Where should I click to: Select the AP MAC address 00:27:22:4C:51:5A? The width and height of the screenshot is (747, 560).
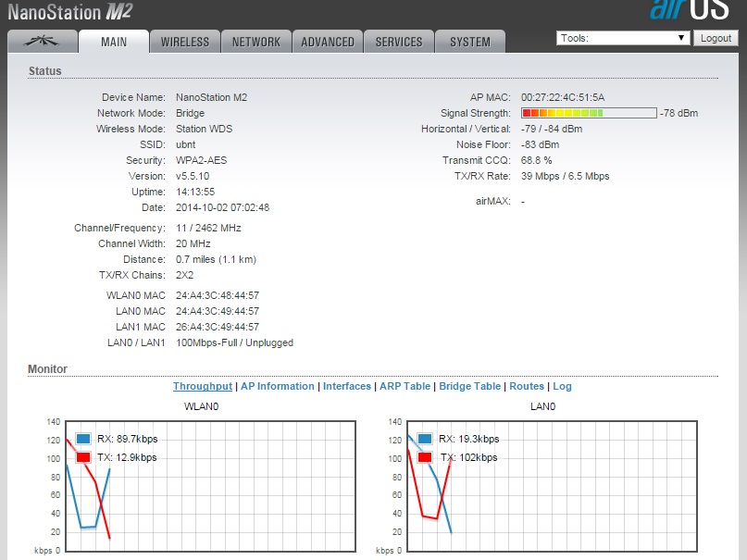coord(563,97)
